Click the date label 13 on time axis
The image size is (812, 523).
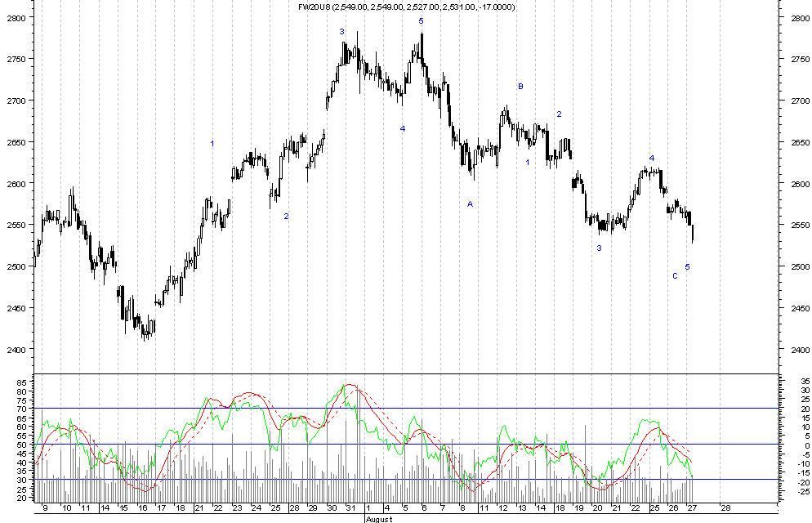522,508
